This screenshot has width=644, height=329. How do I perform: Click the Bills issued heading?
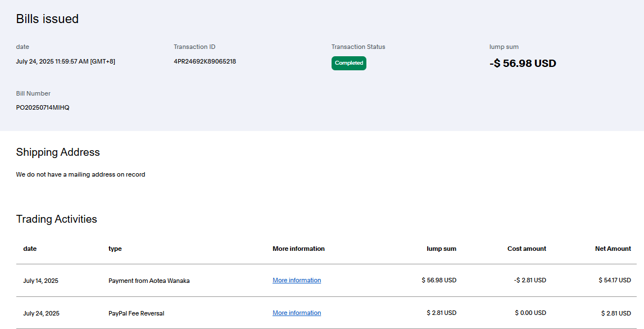(x=47, y=19)
